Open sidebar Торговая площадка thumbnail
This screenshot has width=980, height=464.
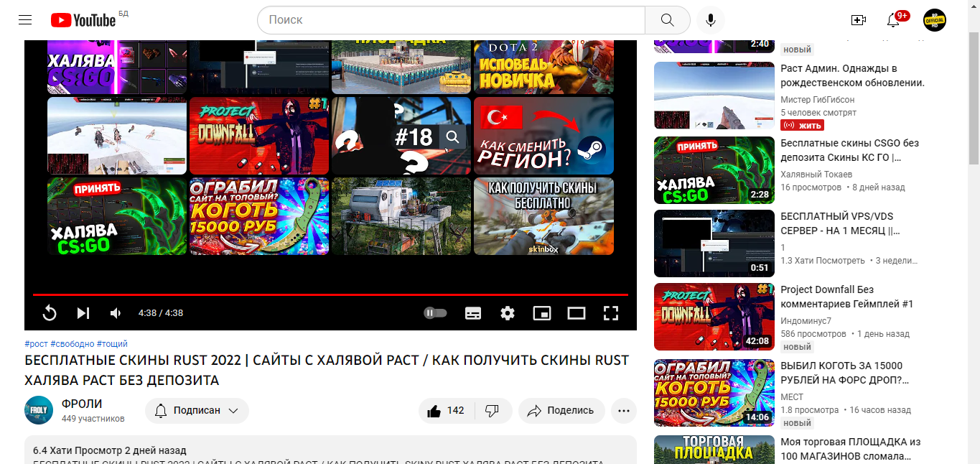point(714,450)
